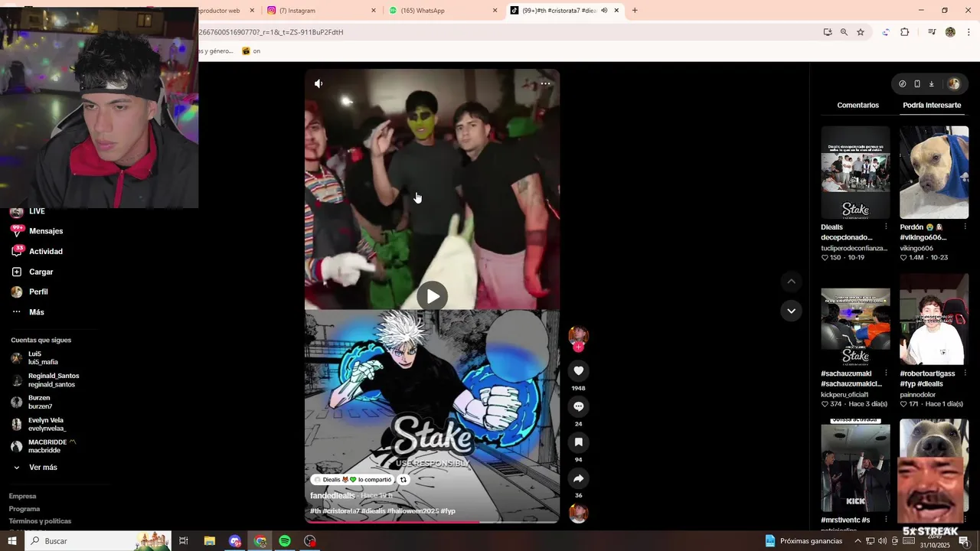The image size is (980, 551).
Task: Click the Empresa footer link
Action: [23, 496]
